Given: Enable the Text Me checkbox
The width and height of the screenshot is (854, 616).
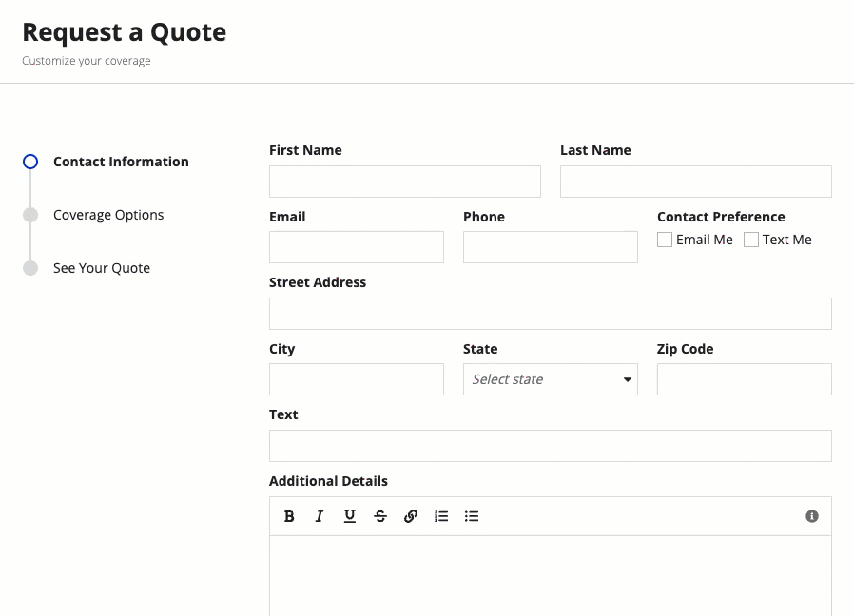Looking at the screenshot, I should 751,240.
